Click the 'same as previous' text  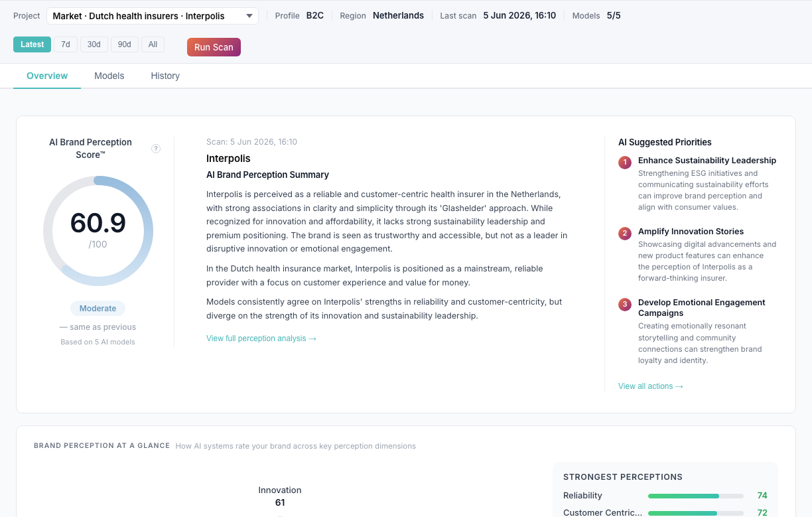coord(98,327)
